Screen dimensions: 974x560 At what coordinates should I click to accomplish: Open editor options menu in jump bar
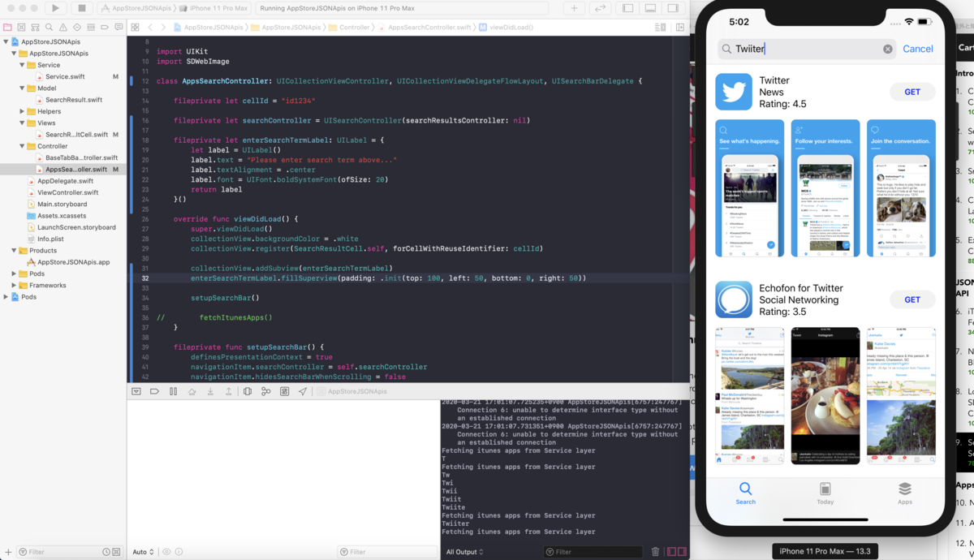pos(662,27)
